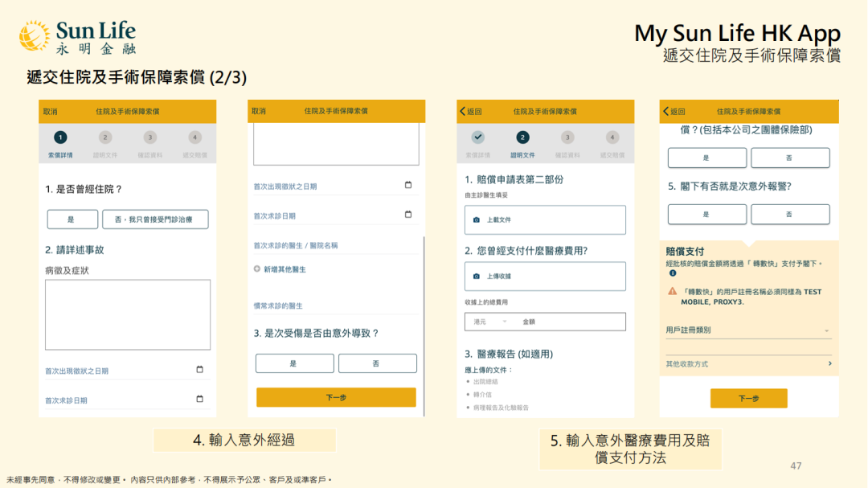Image resolution: width=868 pixels, height=488 pixels.
Task: Click the heading 1. 賠償申請表第二部份
Action: tap(514, 179)
